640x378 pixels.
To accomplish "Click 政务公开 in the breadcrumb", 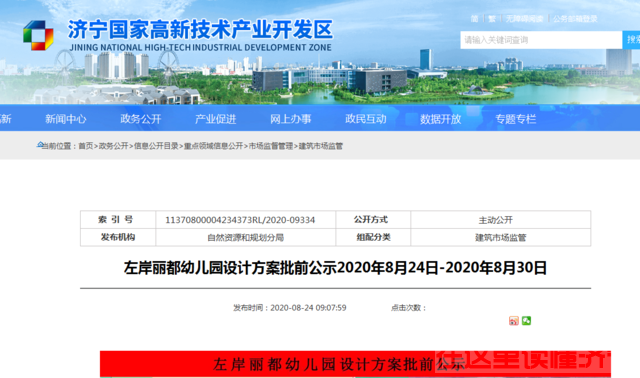I will (113, 146).
